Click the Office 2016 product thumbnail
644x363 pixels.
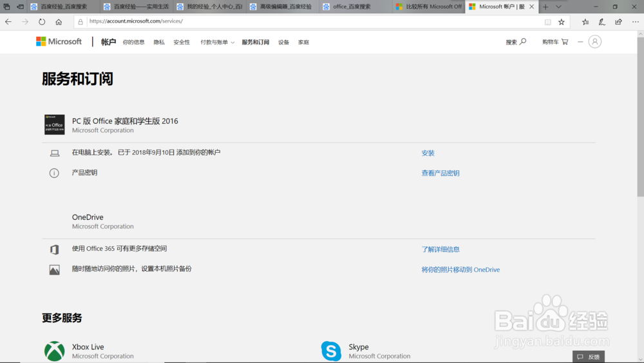55,124
